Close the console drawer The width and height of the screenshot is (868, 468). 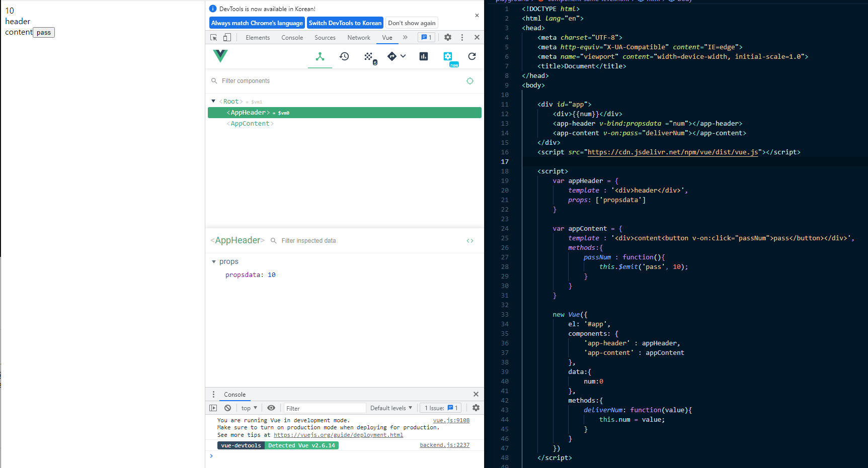(476, 394)
